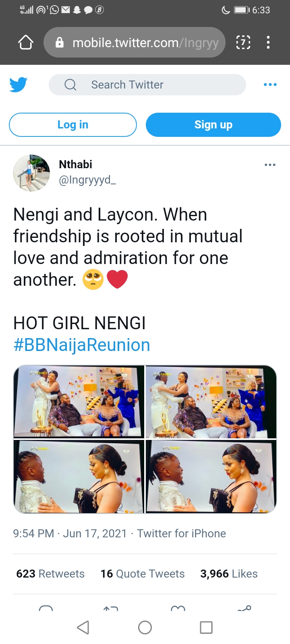Open the browser tab switcher showing 7
The height and width of the screenshot is (644, 290).
point(243,42)
